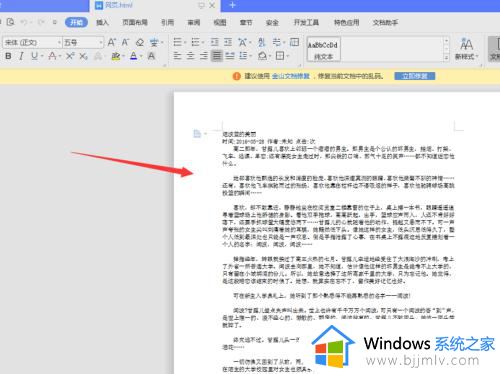The width and height of the screenshot is (500, 374).
Task: Expand bulleted list style dropdown arrow
Action: pos(185,42)
